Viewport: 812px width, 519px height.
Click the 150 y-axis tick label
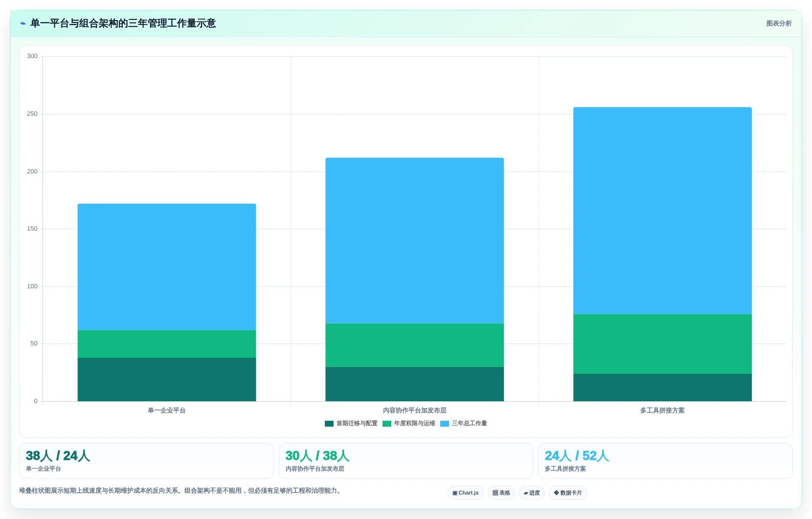click(32, 229)
